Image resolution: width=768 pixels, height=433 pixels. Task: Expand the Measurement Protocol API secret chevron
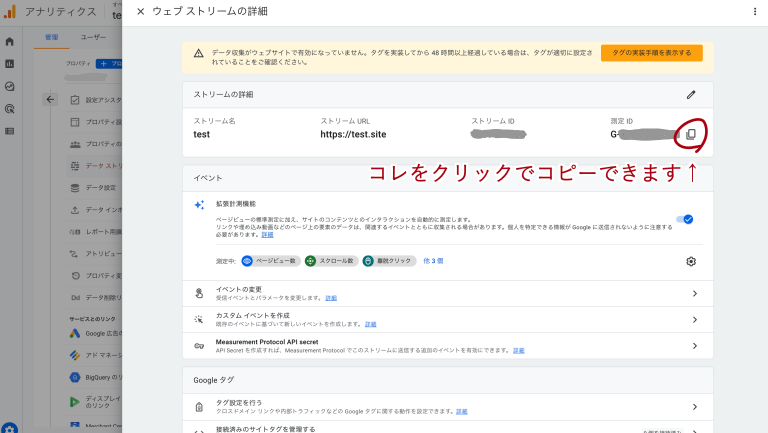click(x=695, y=346)
